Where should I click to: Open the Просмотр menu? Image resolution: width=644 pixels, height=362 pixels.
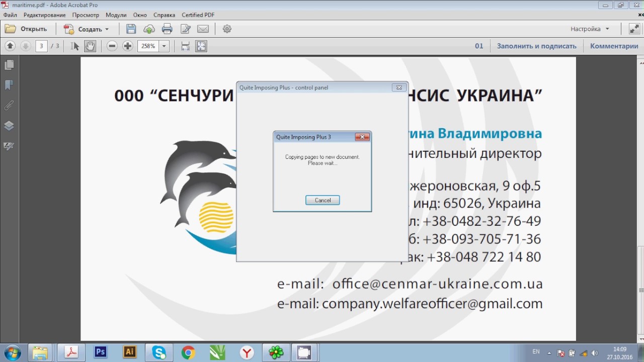pos(86,15)
